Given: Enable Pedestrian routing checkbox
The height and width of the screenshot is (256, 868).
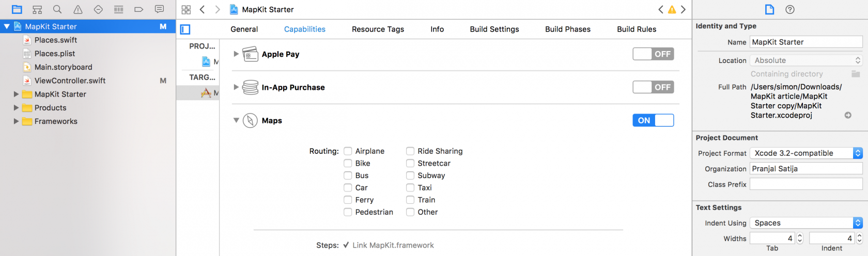Looking at the screenshot, I should (348, 212).
